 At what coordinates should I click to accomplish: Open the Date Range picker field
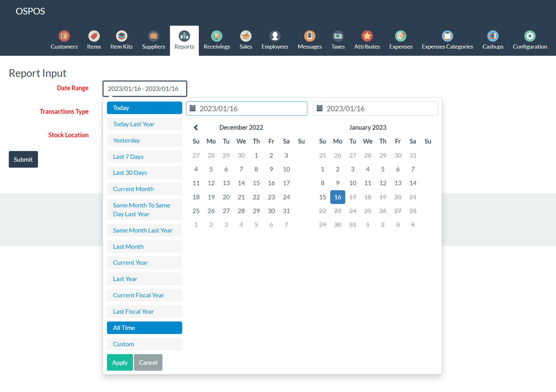click(x=145, y=89)
